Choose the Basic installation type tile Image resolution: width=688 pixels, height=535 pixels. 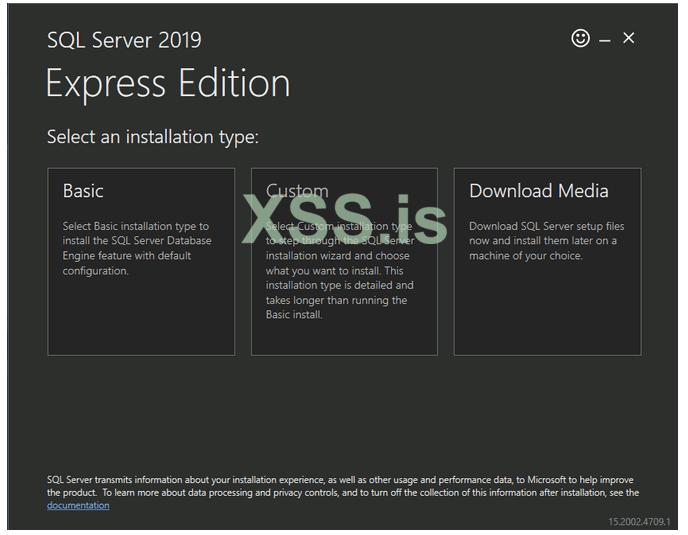[x=141, y=261]
